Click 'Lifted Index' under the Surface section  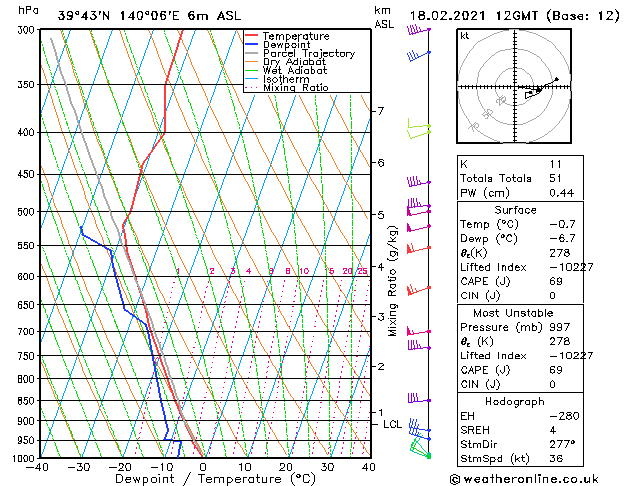[x=493, y=267]
